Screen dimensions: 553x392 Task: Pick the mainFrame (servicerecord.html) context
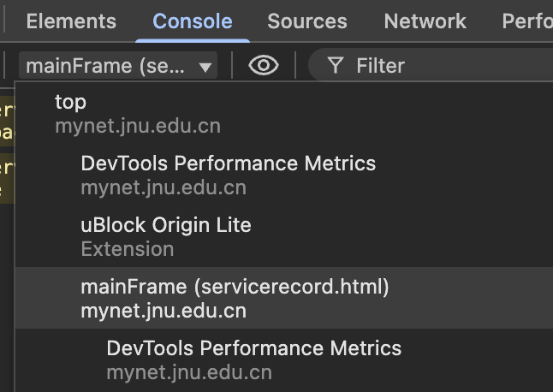pos(235,288)
